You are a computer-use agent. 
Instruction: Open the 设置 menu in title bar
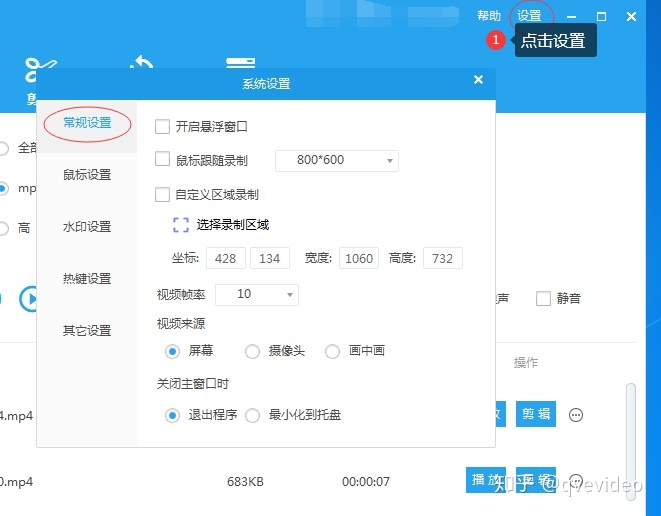529,16
